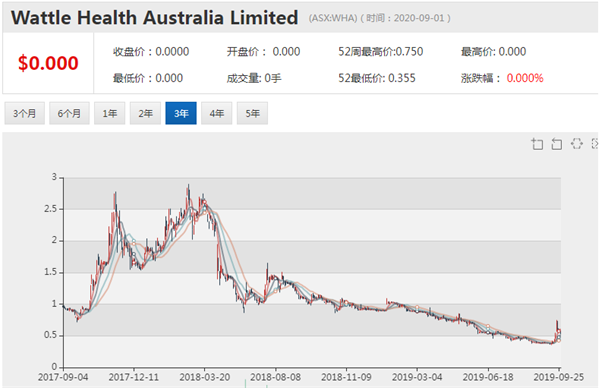The image size is (608, 388).
Task: Click the zoom reset (undo zoom) icon
Action: (x=556, y=144)
